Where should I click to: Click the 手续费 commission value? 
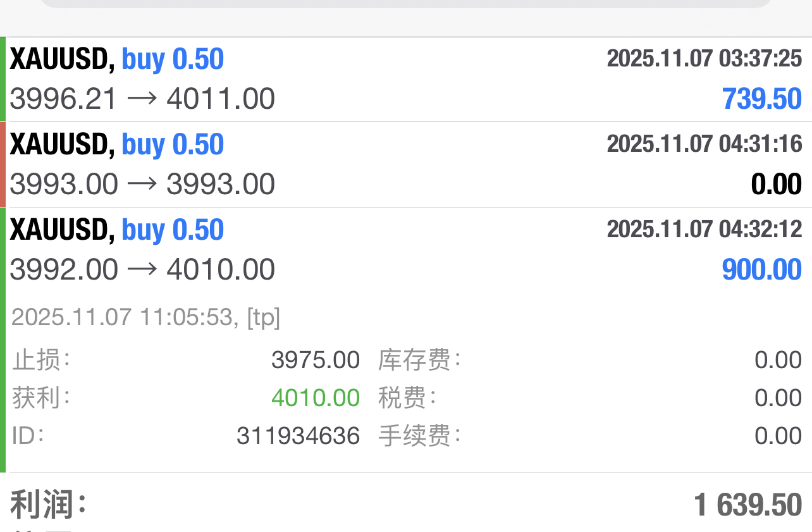tap(778, 436)
